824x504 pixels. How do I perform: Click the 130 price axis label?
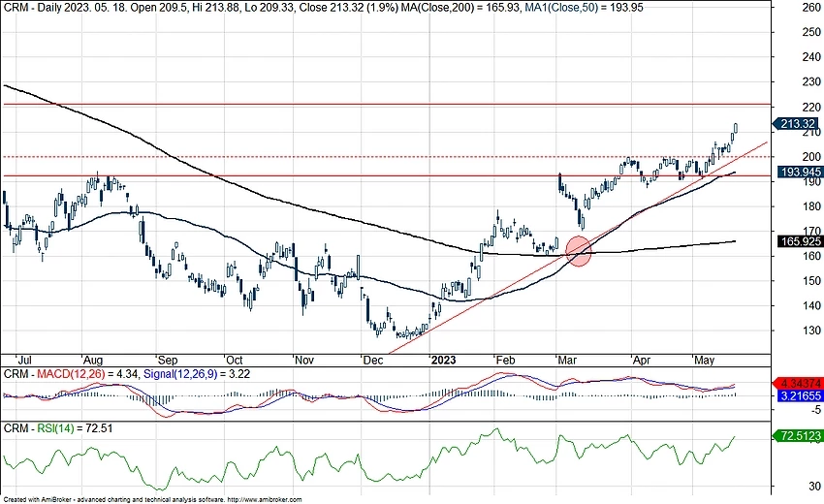point(811,331)
